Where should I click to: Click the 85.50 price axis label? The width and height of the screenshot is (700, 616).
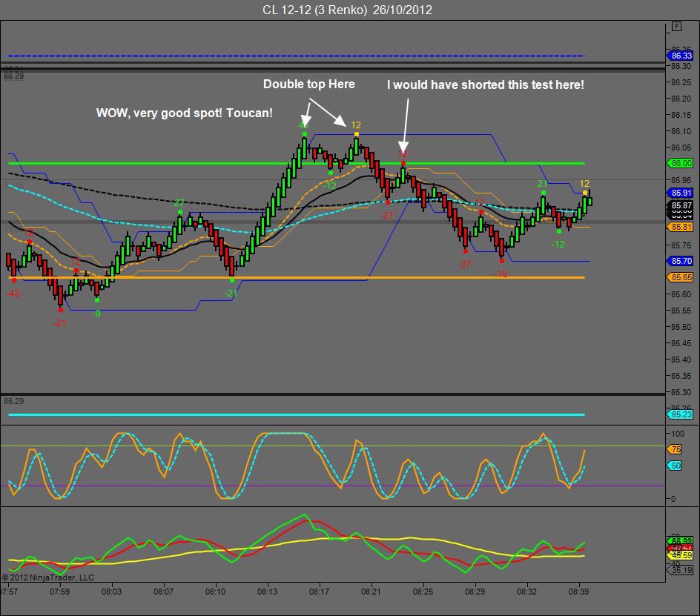pos(681,327)
